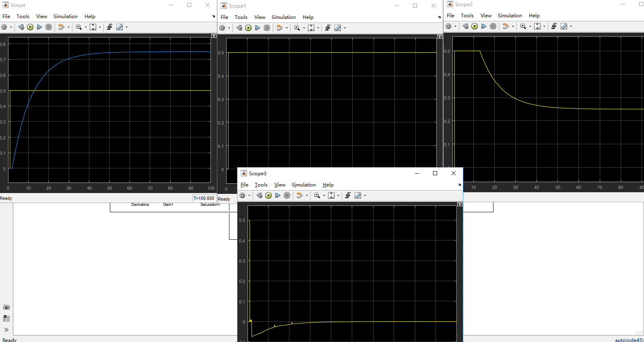Select the Zoom tool in Scope1

click(x=297, y=28)
